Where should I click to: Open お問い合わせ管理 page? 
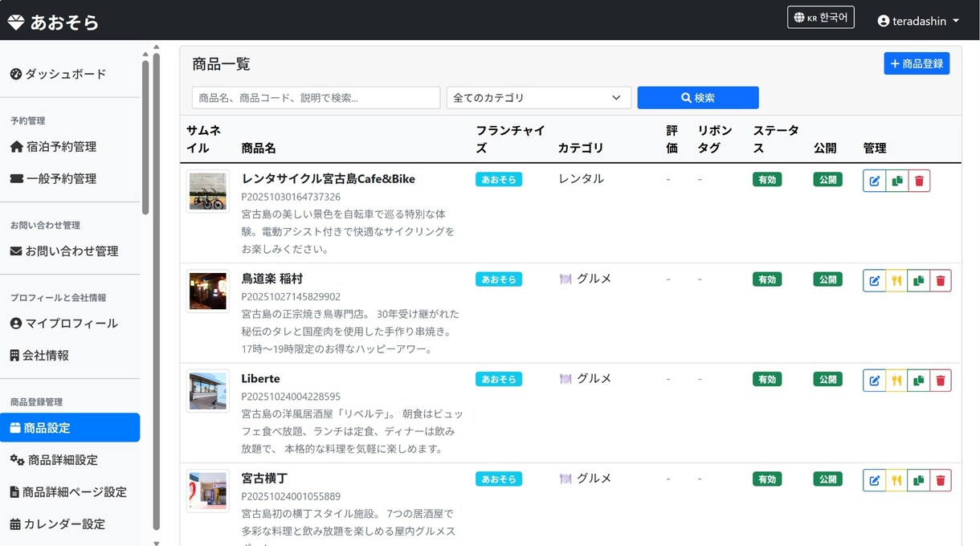pos(64,251)
